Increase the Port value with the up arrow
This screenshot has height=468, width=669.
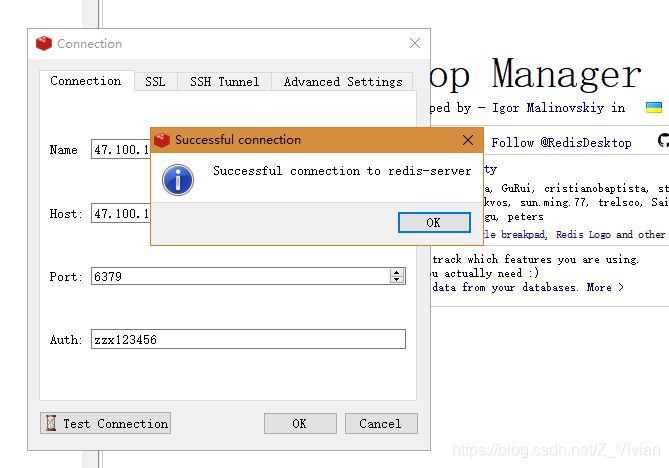(397, 272)
